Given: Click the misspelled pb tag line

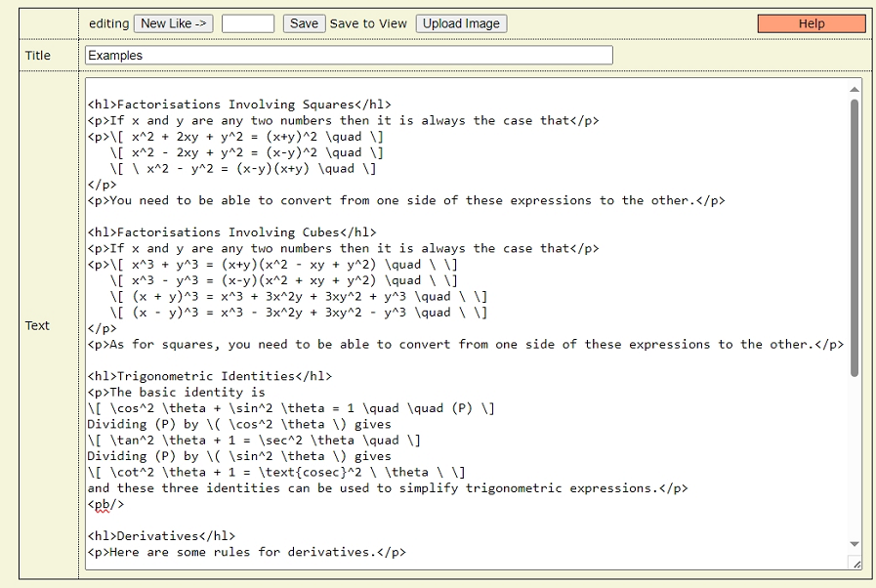Looking at the screenshot, I should point(105,504).
